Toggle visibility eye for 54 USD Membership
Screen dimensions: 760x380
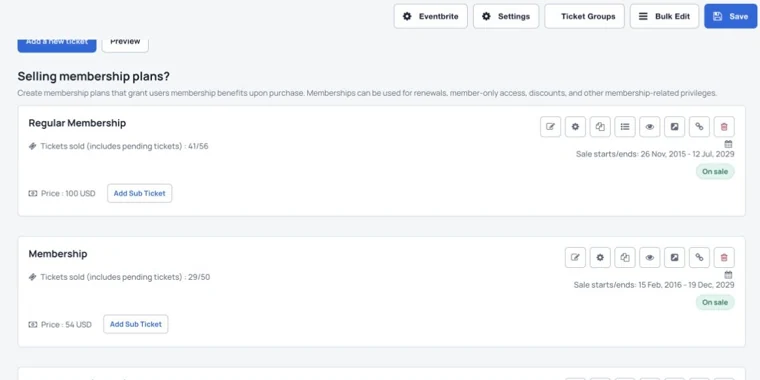(649, 257)
